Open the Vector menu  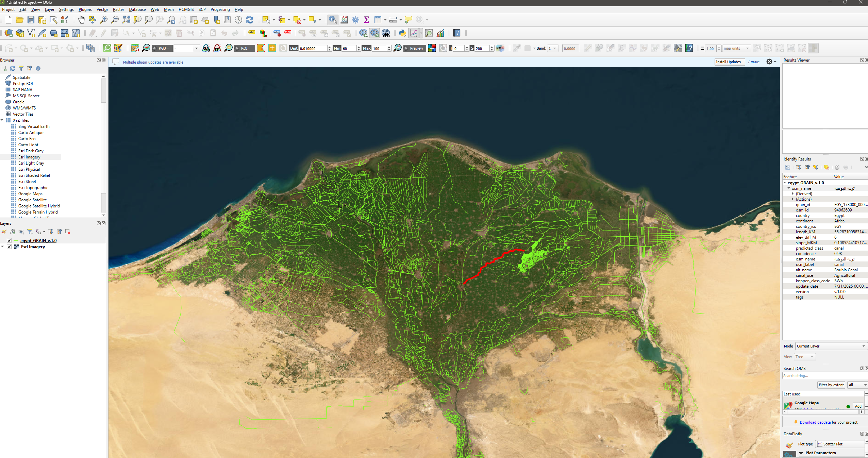click(x=102, y=10)
